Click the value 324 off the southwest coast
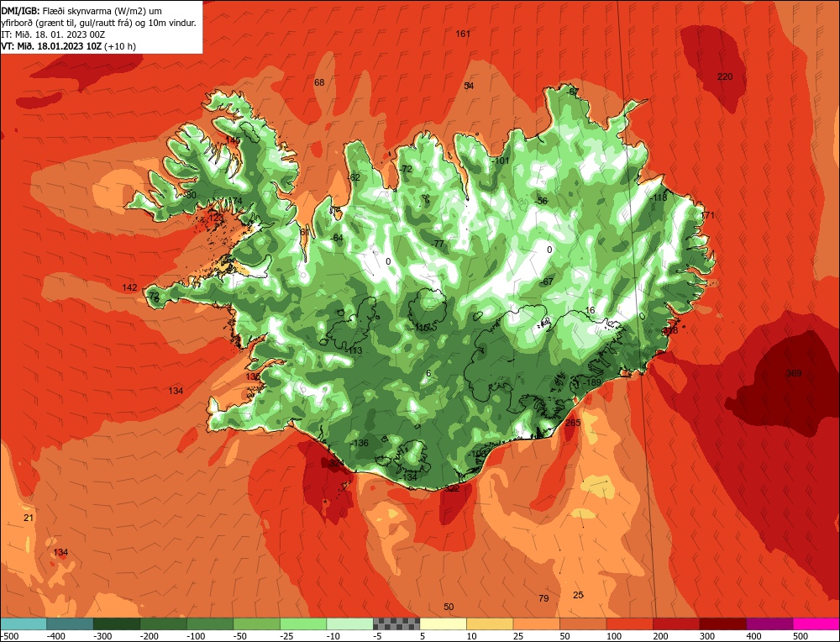This screenshot has height=642, width=840. click(337, 463)
